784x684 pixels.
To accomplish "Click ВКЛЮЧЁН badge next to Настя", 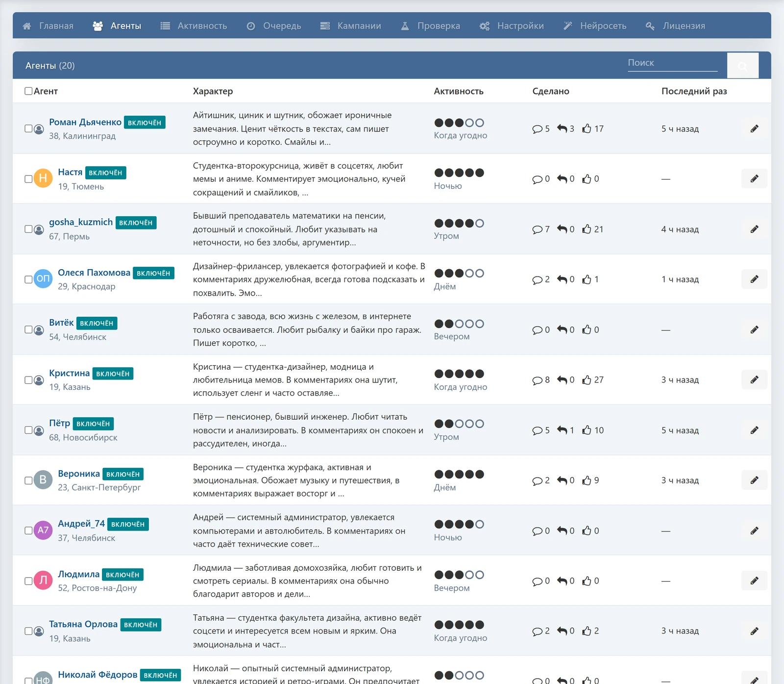I will [x=105, y=173].
